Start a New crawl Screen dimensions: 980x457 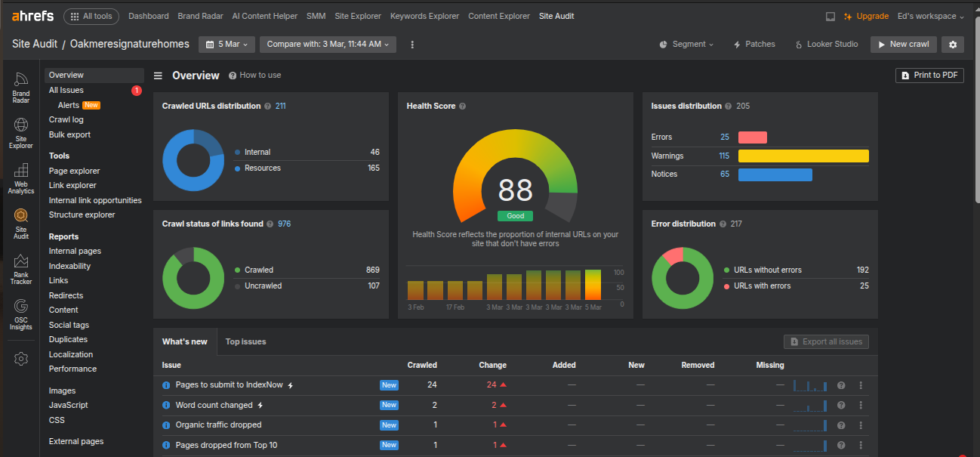coord(903,45)
